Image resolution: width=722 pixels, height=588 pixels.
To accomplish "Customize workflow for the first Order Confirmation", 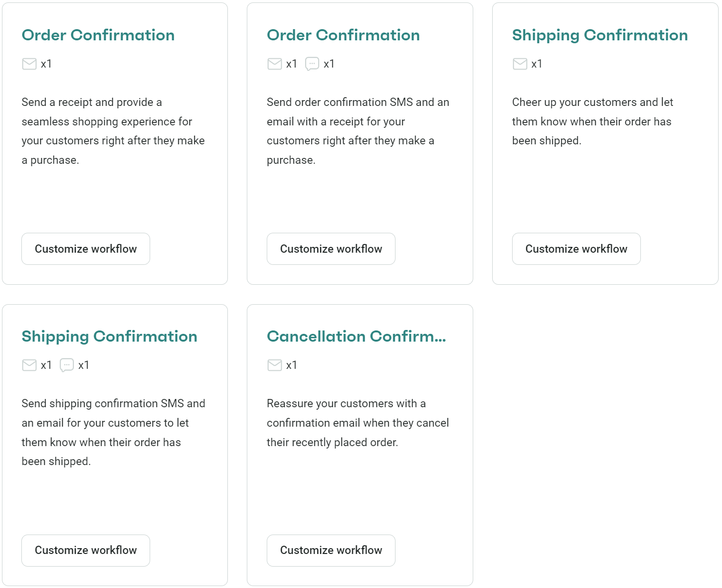I will [86, 249].
